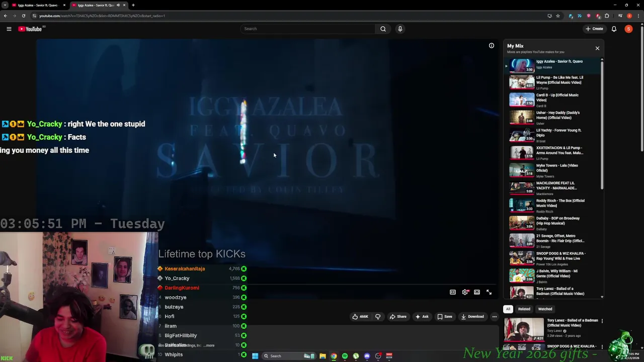Play Lil Yachty Forever Young in mix

tap(552, 135)
